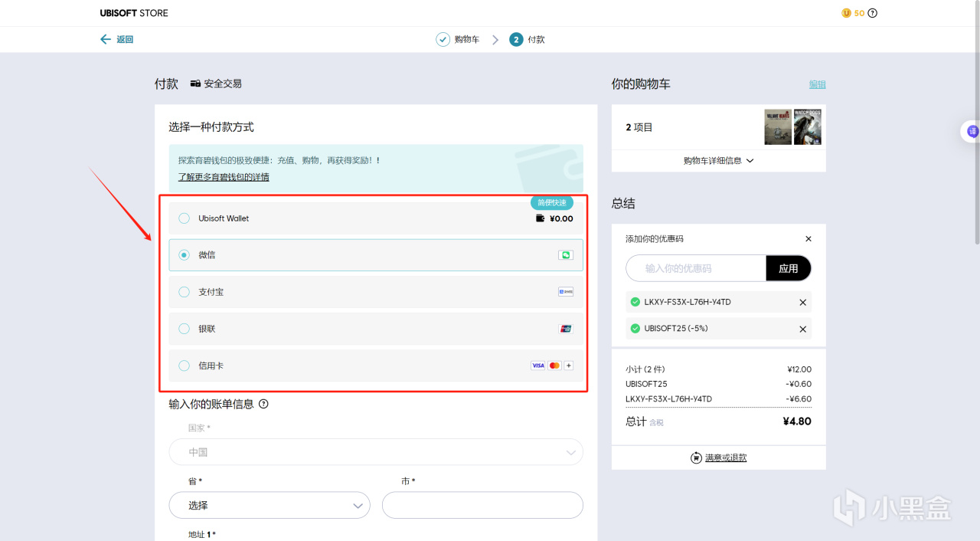Click the 付款 step indicator
Image resolution: width=980 pixels, height=541 pixels.
[x=528, y=39]
